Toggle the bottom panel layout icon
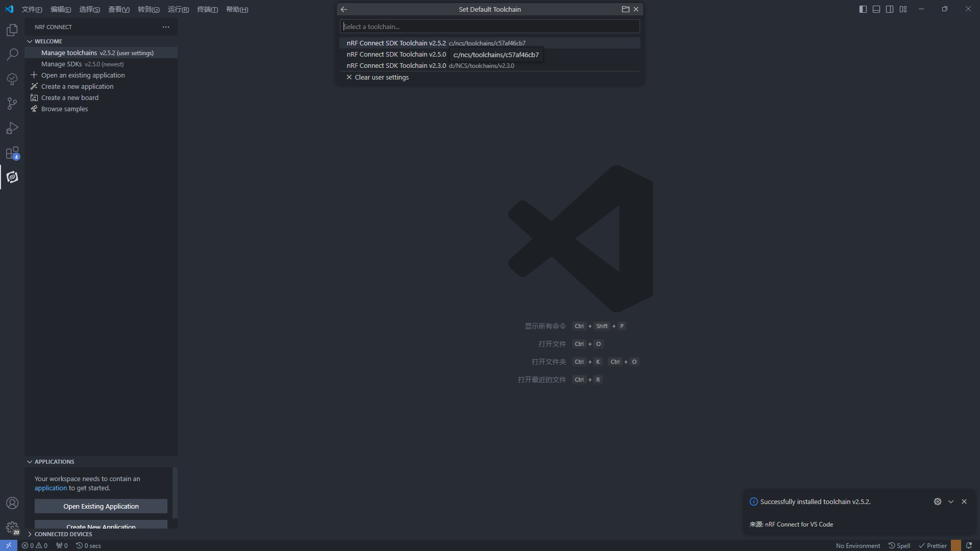 876,9
